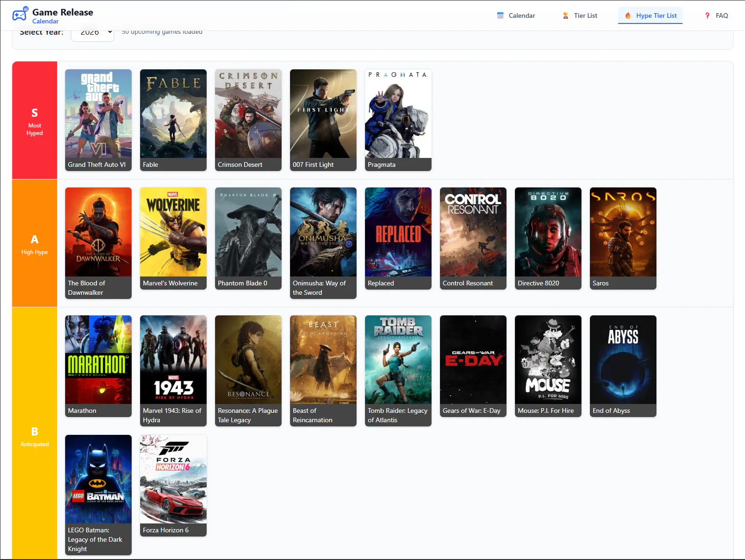
Task: Select the Gears of War: E-Day cover
Action: click(x=473, y=359)
